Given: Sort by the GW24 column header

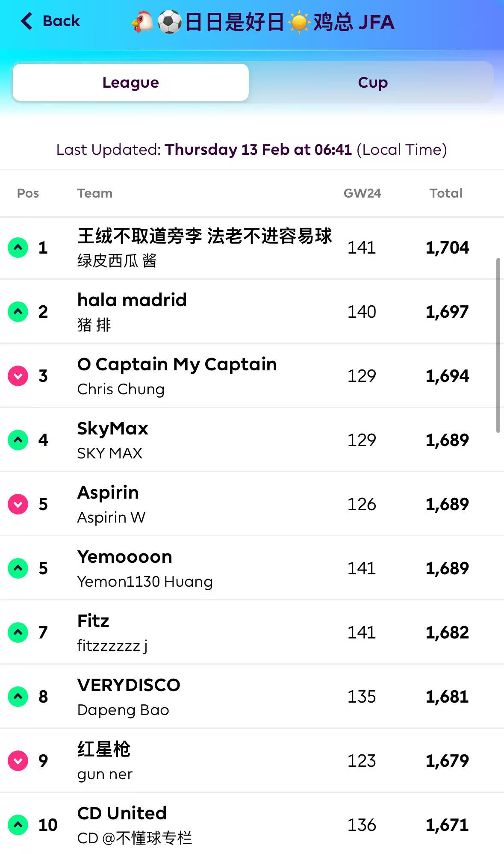Looking at the screenshot, I should point(362,193).
